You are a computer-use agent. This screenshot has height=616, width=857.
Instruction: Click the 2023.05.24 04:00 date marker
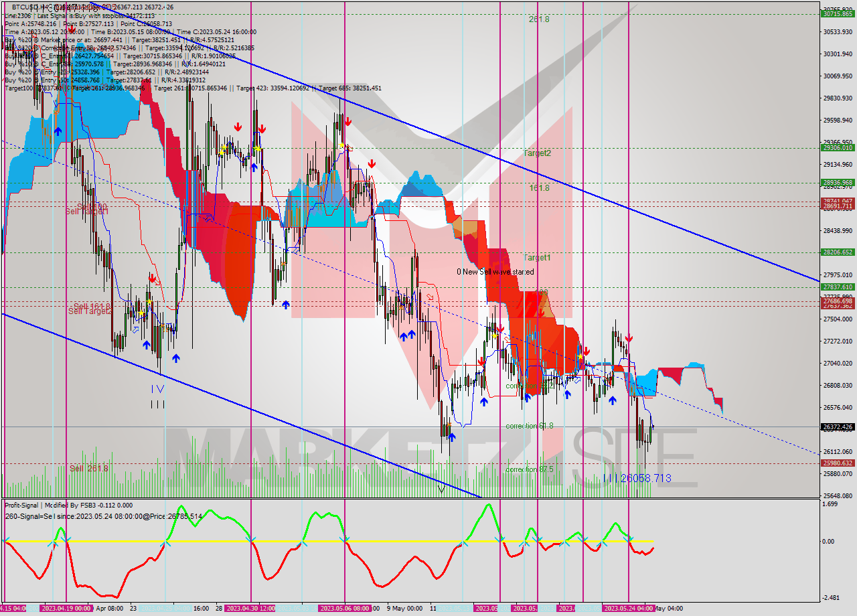tap(628, 609)
